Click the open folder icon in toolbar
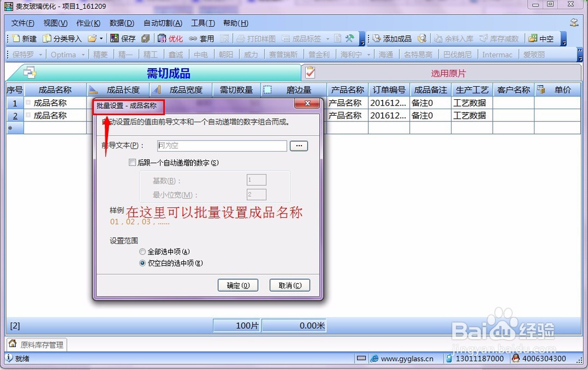 (92, 39)
